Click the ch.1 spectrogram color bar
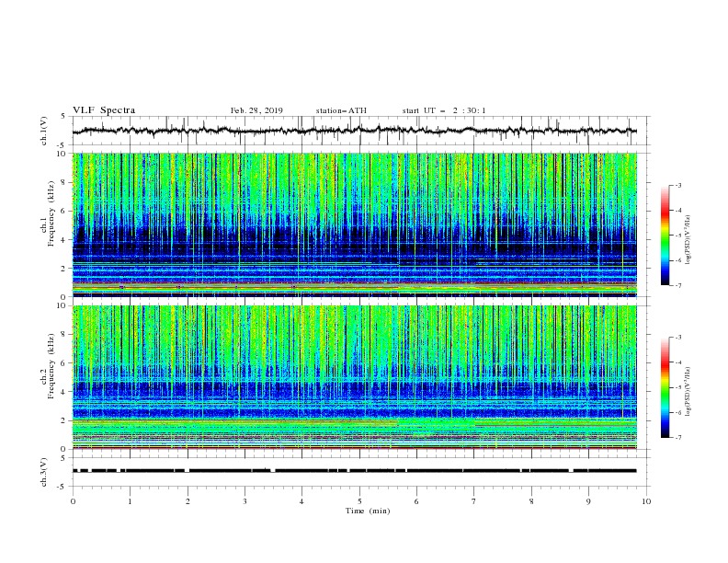This screenshot has height=563, width=728. 665,236
